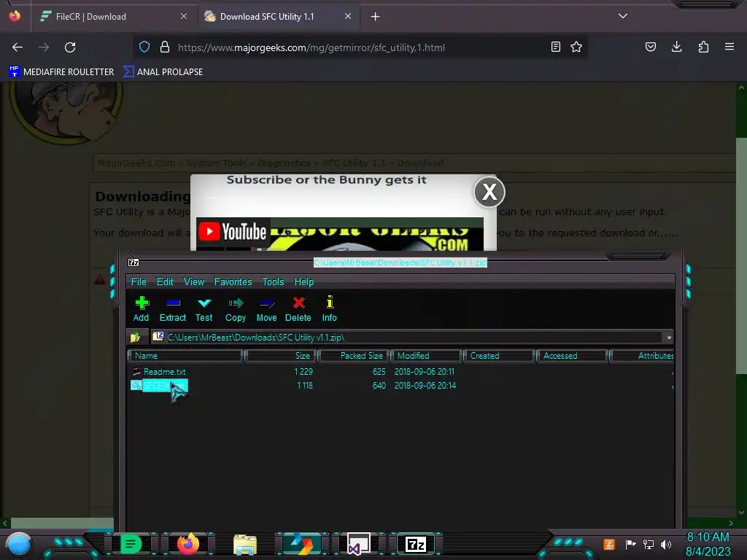Choose the Copy tool in 7-Zip
The width and height of the screenshot is (747, 560).
click(x=236, y=309)
